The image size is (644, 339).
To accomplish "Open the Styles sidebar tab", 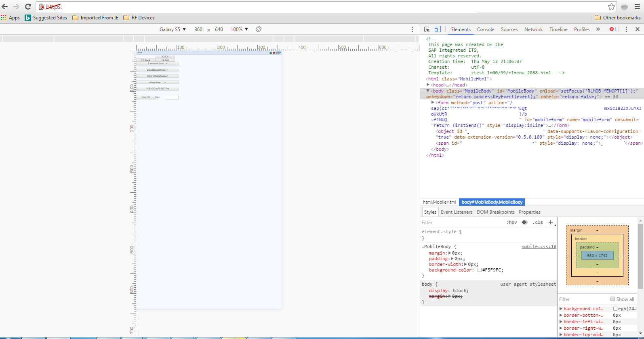I will pos(430,212).
